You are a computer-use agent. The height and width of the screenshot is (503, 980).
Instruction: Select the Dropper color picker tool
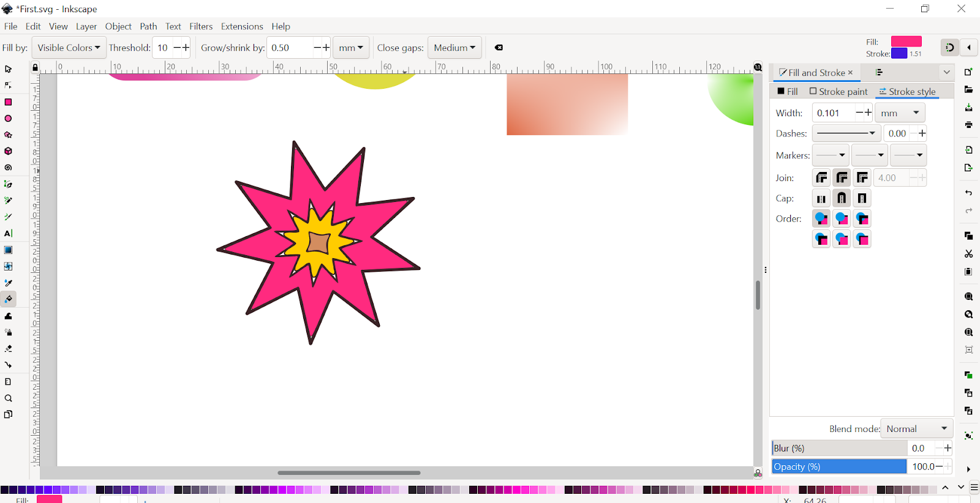[8, 283]
